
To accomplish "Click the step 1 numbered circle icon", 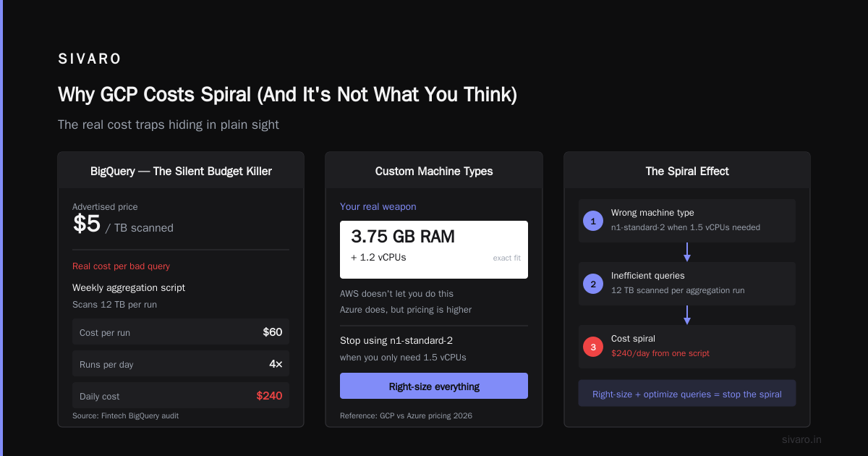I will [593, 221].
